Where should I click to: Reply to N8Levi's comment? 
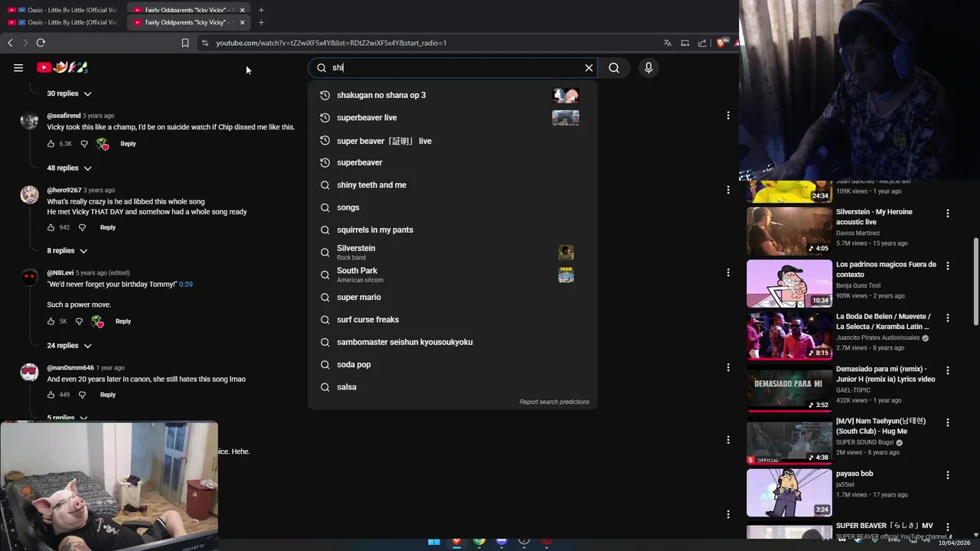[x=123, y=321]
